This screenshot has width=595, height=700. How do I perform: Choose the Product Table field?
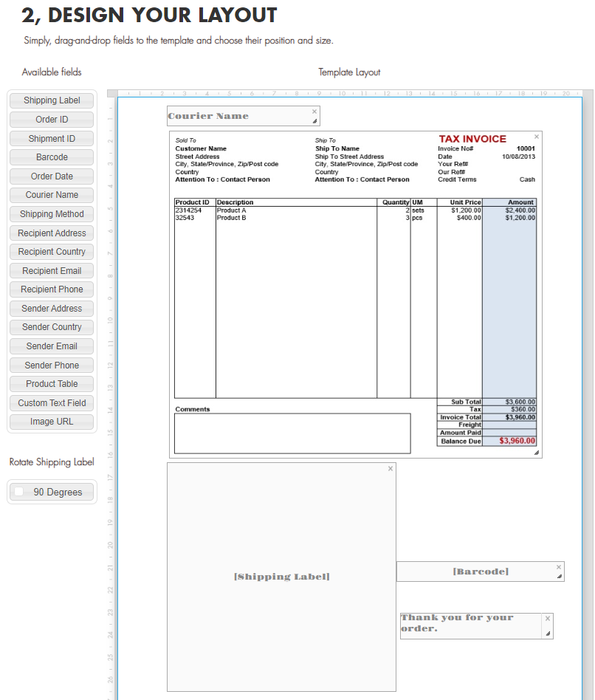click(x=52, y=384)
